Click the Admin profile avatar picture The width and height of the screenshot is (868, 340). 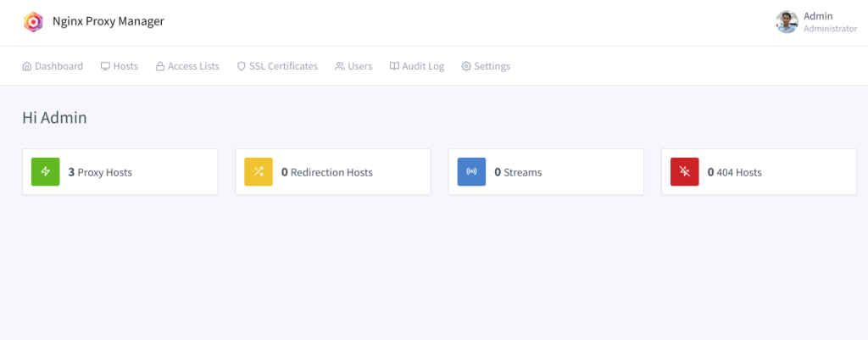coord(787,22)
